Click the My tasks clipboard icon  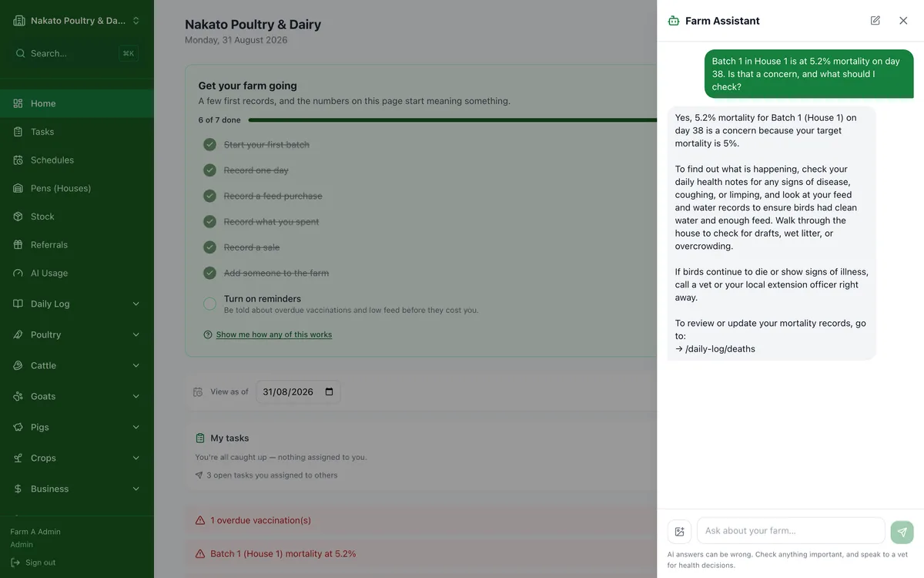point(200,438)
